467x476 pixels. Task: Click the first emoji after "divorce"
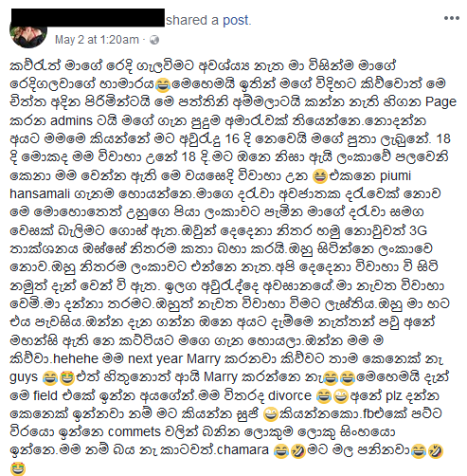[322, 396]
